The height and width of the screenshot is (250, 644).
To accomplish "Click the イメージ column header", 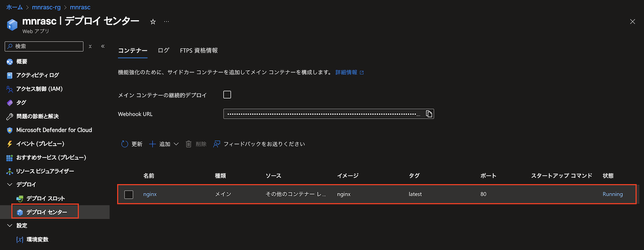I will click(x=348, y=176).
